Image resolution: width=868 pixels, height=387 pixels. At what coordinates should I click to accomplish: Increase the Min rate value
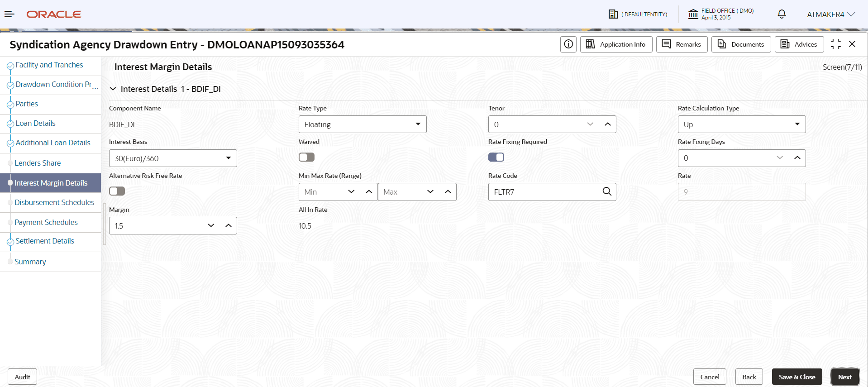tap(369, 192)
